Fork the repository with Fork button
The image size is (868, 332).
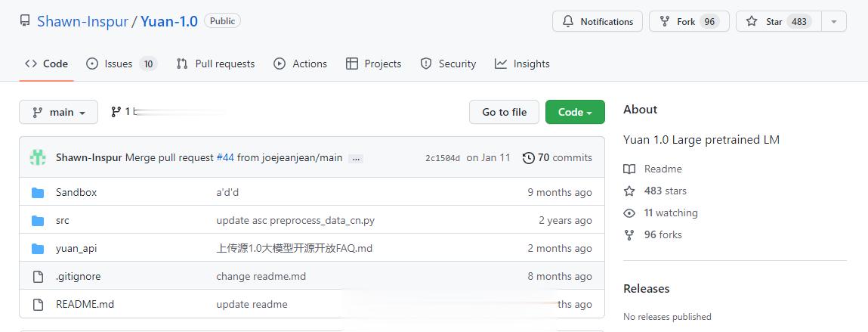(x=689, y=22)
